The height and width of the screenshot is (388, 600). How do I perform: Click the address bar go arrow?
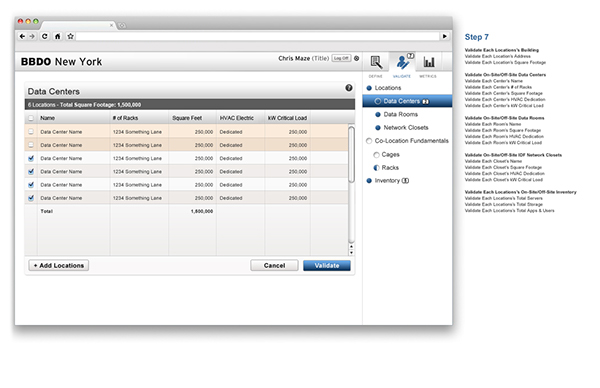[x=445, y=36]
